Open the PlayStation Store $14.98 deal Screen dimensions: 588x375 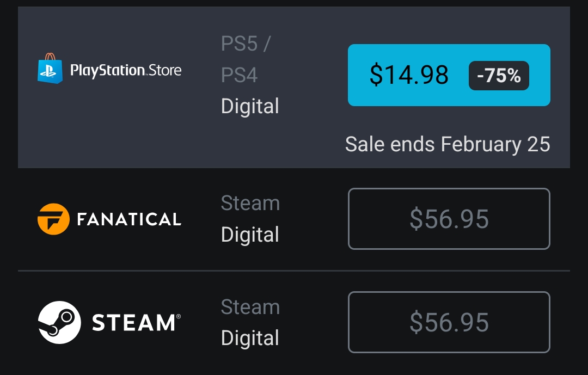[449, 75]
